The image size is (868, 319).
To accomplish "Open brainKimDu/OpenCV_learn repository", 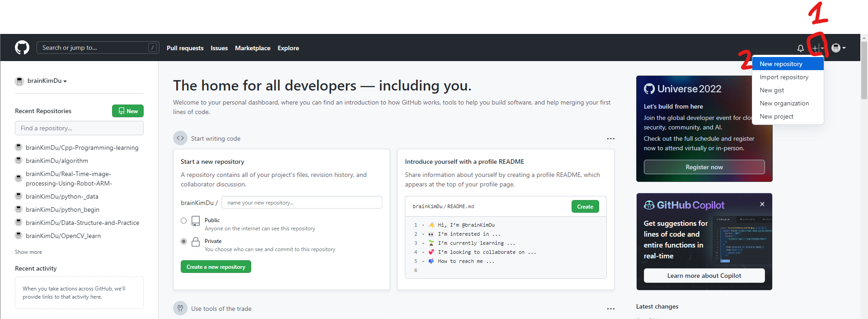I will click(x=63, y=236).
